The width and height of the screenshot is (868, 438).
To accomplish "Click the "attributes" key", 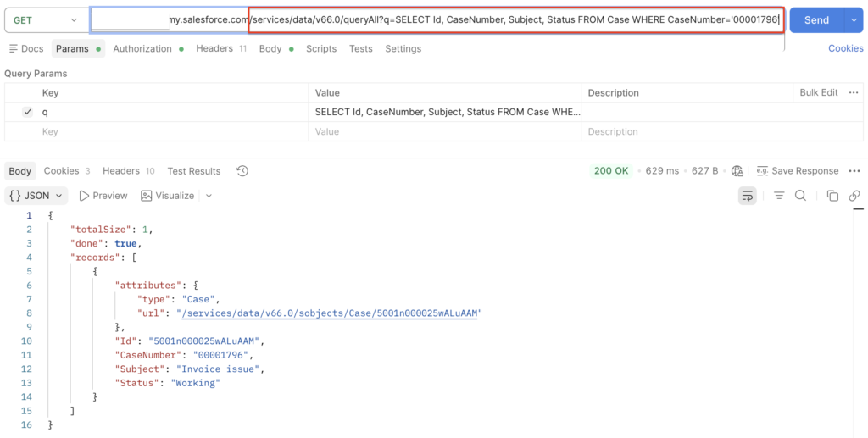I will click(x=147, y=286).
